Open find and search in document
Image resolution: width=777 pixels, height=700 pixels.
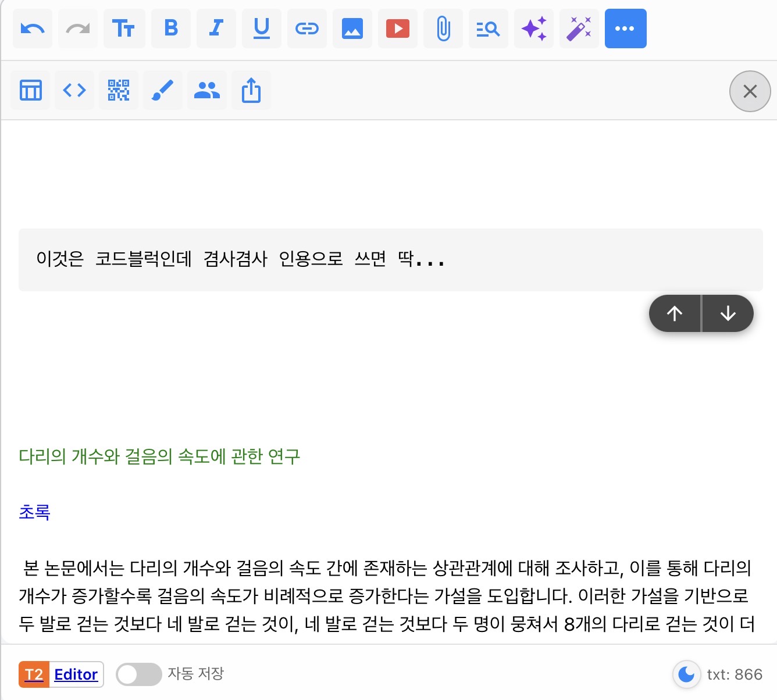489,28
